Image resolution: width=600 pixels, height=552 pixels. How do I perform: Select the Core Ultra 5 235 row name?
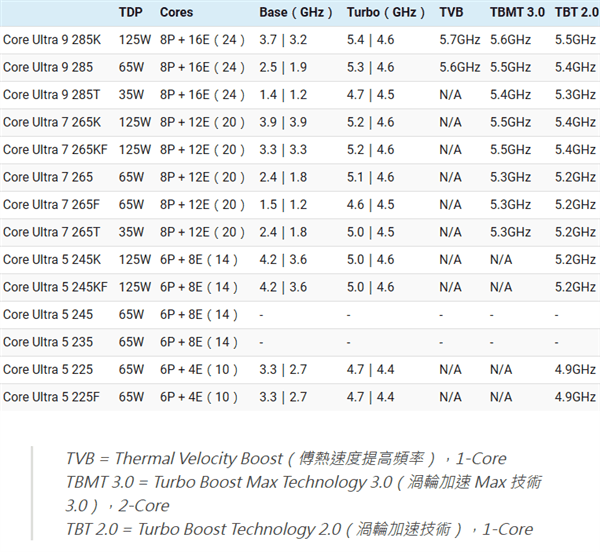[x=48, y=342]
